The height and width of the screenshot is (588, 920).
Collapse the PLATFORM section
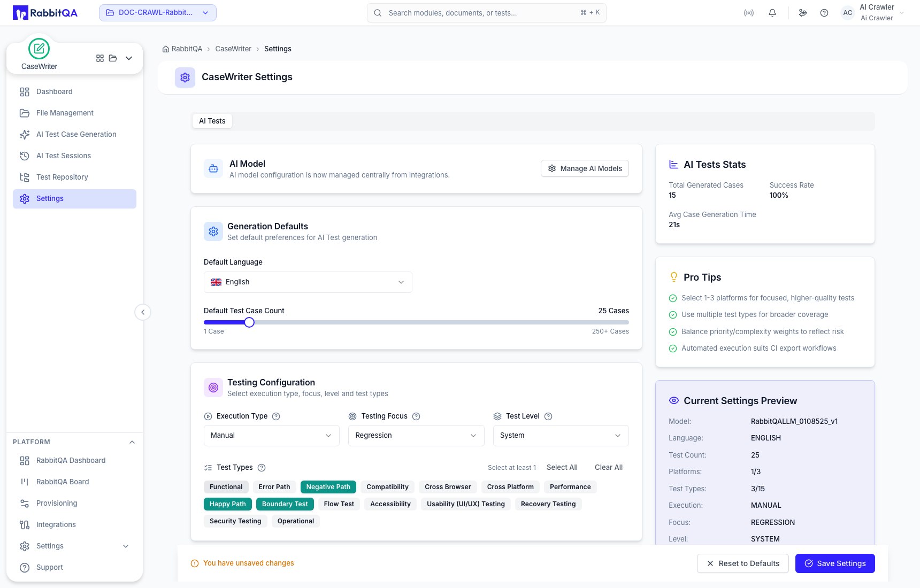[x=132, y=442]
